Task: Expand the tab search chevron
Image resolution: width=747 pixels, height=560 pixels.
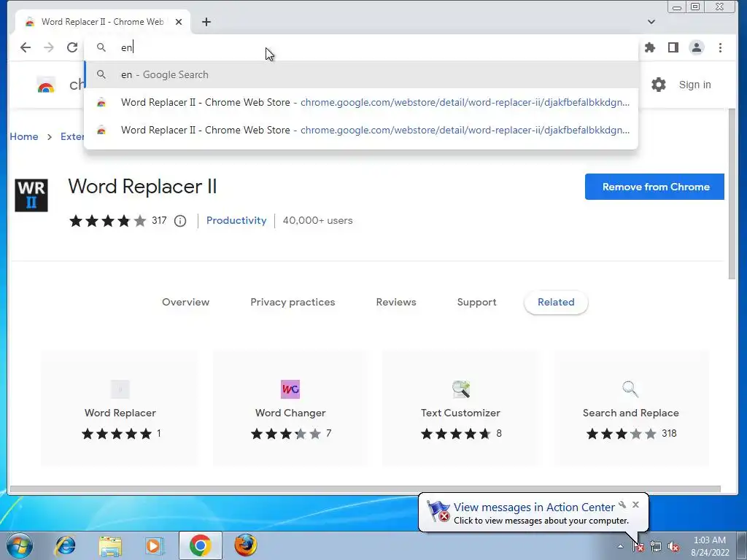Action: (651, 22)
